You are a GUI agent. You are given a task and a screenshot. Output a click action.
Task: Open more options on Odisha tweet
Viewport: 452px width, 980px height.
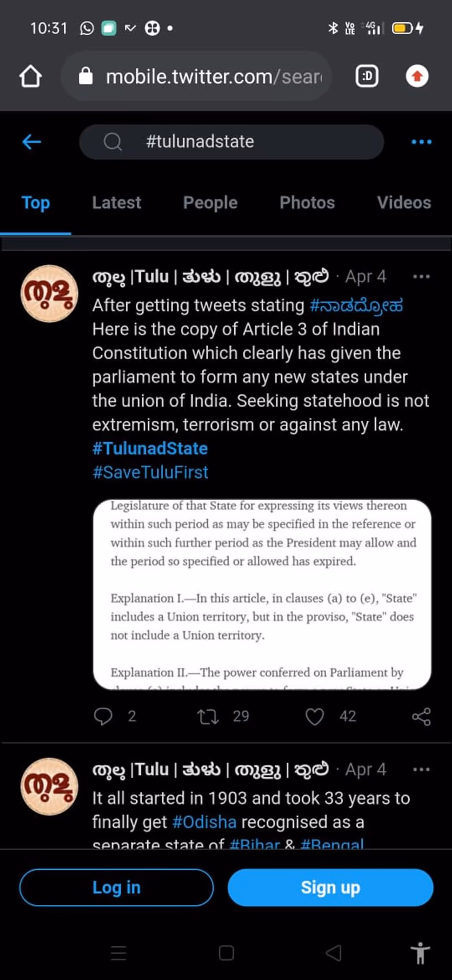(x=421, y=770)
